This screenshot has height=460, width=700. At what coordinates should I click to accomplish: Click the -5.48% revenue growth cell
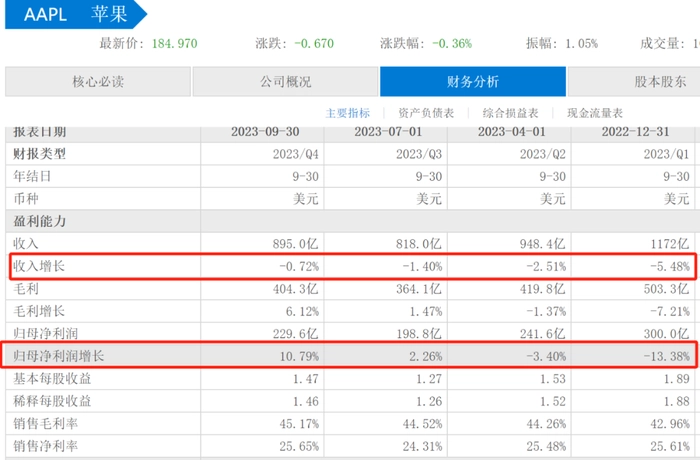668,266
